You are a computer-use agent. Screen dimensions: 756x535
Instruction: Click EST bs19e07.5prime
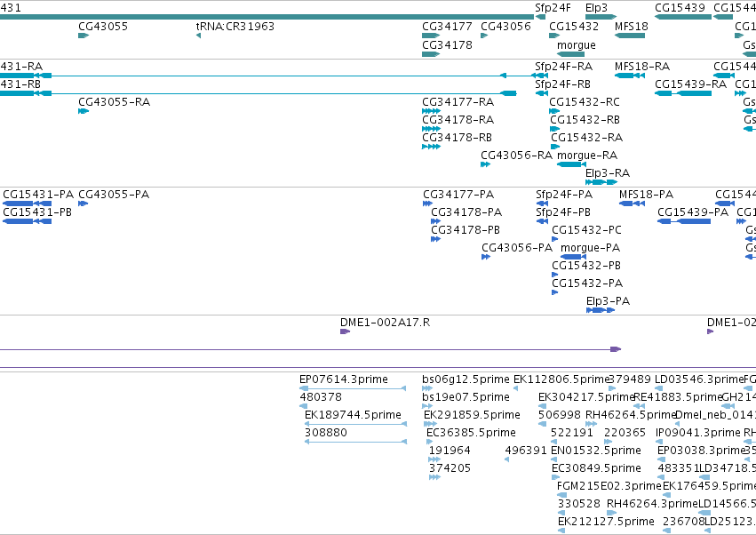[466, 398]
